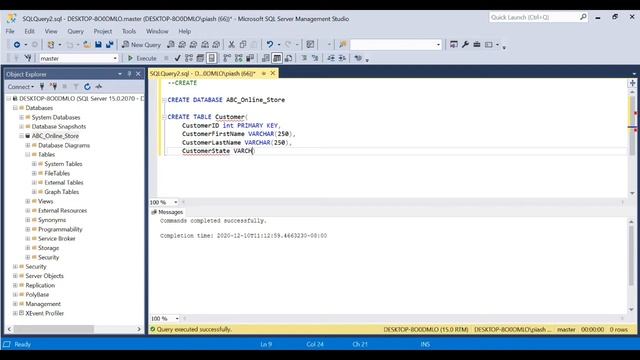This screenshot has width=640, height=360.
Task: Click the Save All icon
Action: [109, 45]
